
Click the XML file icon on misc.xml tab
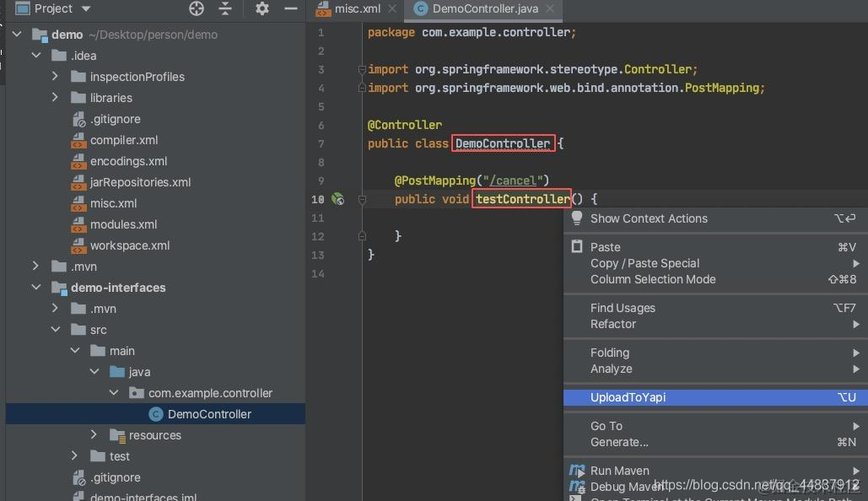tap(323, 8)
